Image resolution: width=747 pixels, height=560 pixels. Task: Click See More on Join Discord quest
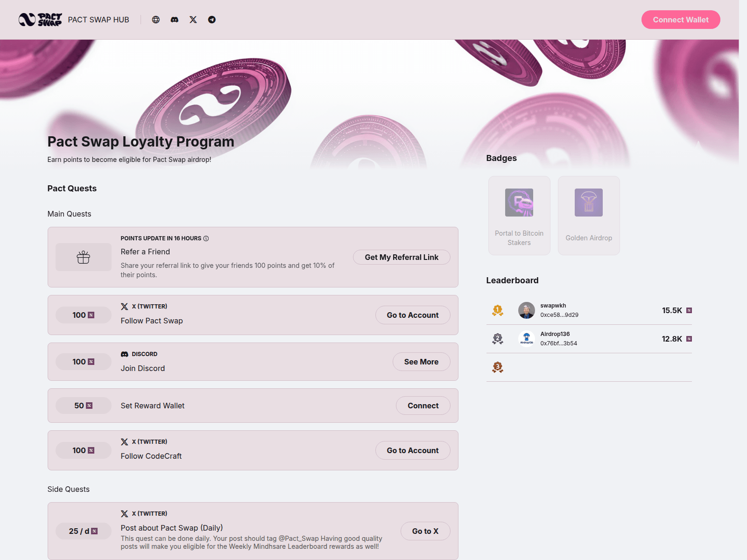(x=421, y=362)
